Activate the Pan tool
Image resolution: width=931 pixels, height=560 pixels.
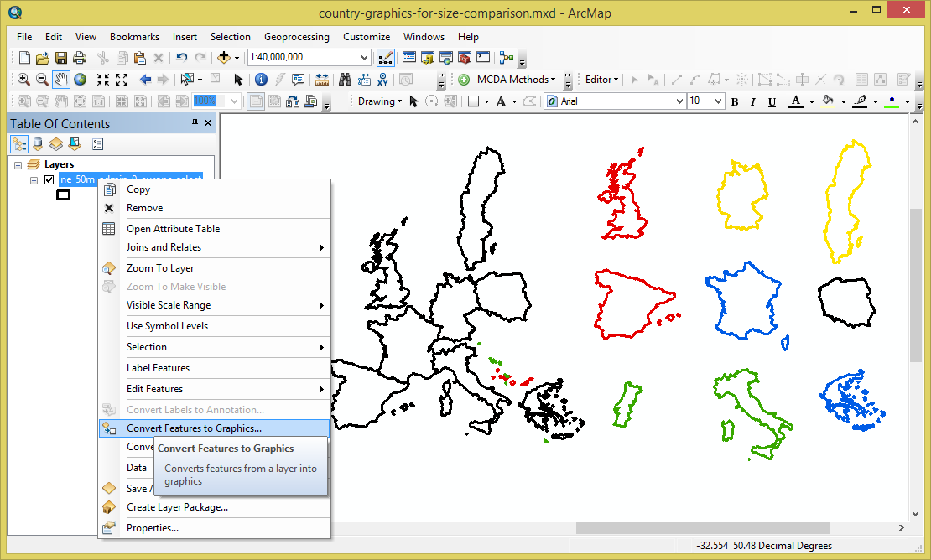(59, 79)
